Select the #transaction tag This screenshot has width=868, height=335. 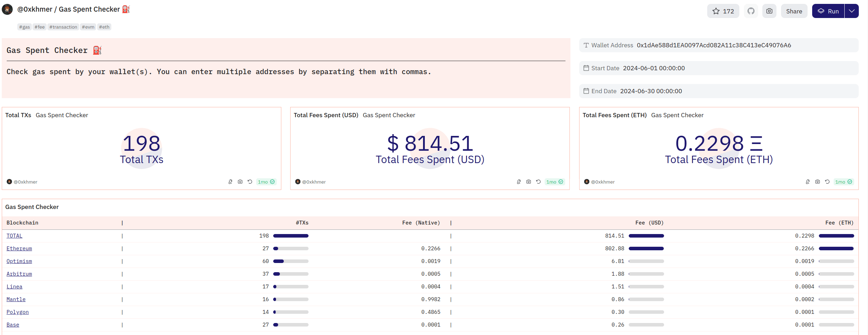point(63,27)
